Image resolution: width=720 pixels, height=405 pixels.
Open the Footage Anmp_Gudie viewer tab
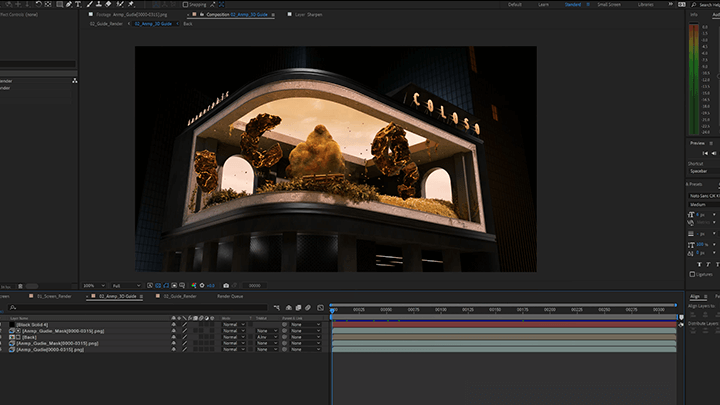pyautogui.click(x=131, y=15)
